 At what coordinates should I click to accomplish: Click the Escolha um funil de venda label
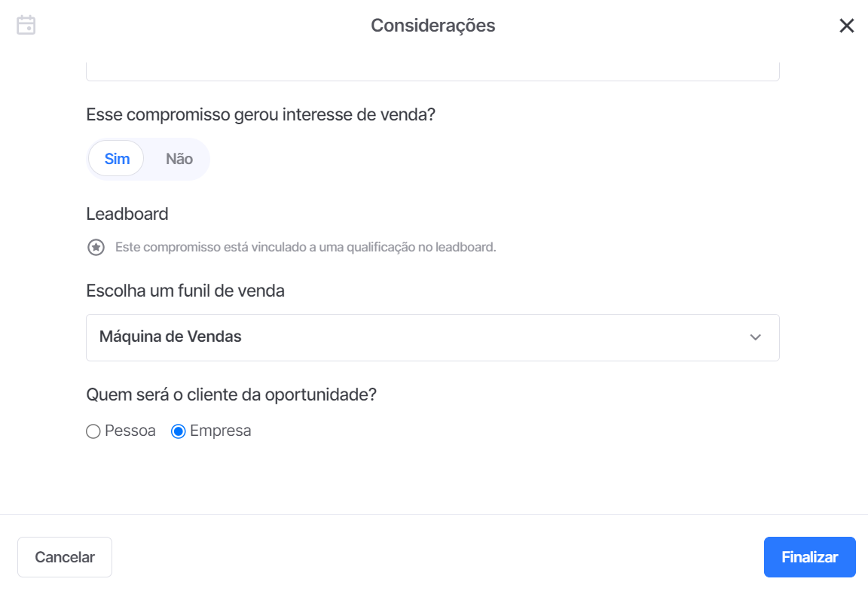coord(185,291)
